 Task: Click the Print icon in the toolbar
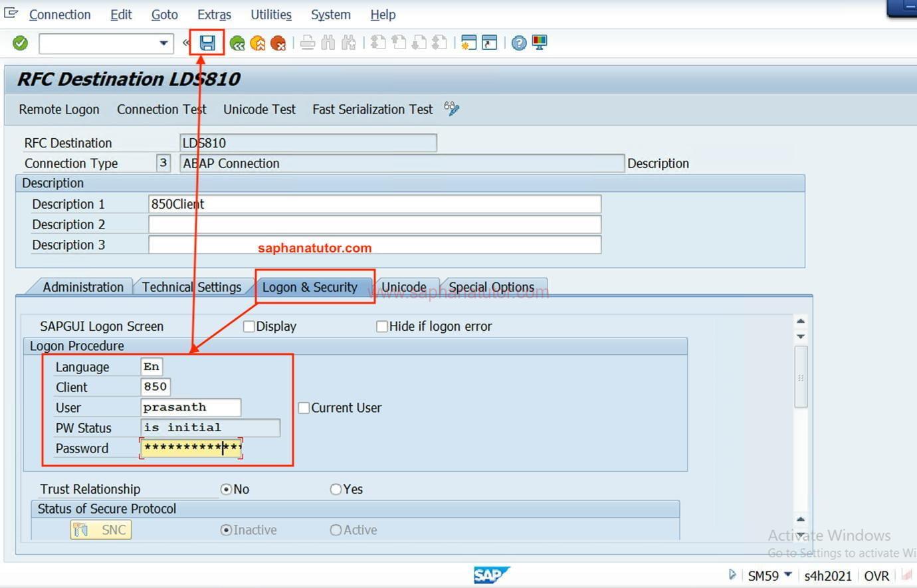click(308, 44)
